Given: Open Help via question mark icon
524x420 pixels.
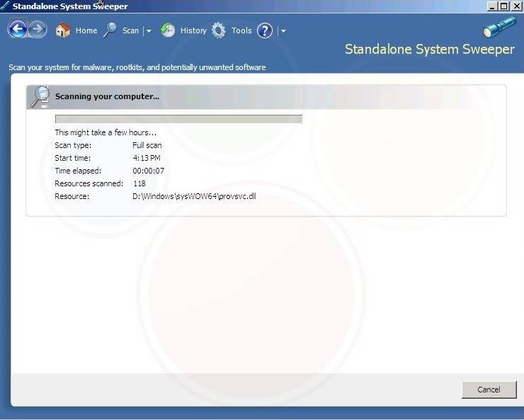Looking at the screenshot, I should (265, 30).
